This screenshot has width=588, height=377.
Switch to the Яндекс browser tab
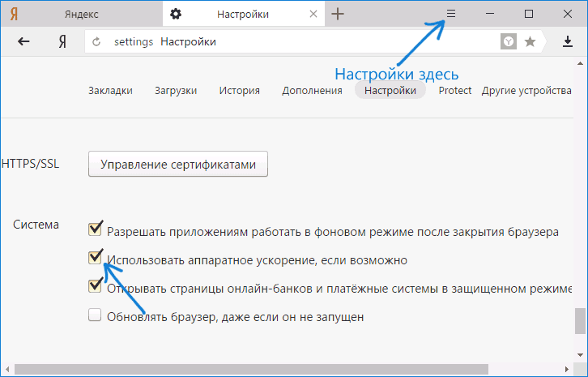click(x=81, y=14)
